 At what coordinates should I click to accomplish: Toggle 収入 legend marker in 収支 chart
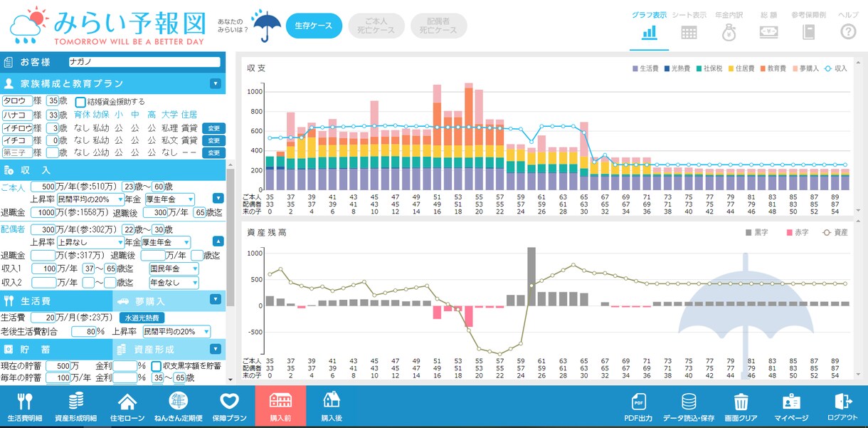[x=828, y=68]
